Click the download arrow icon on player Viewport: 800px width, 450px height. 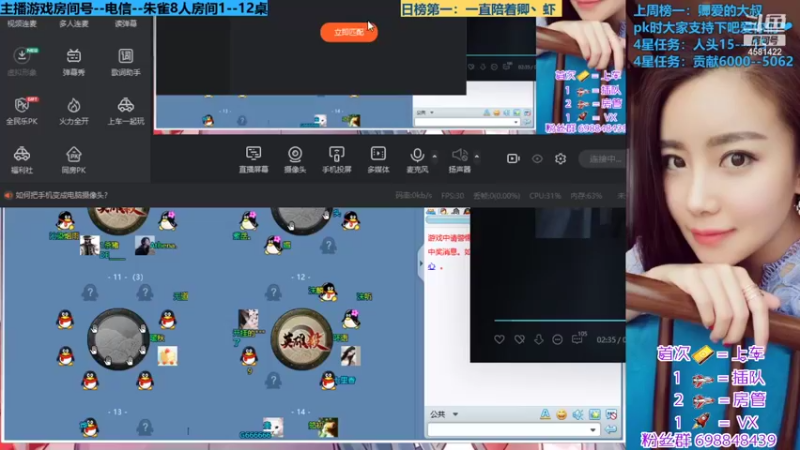(x=538, y=339)
